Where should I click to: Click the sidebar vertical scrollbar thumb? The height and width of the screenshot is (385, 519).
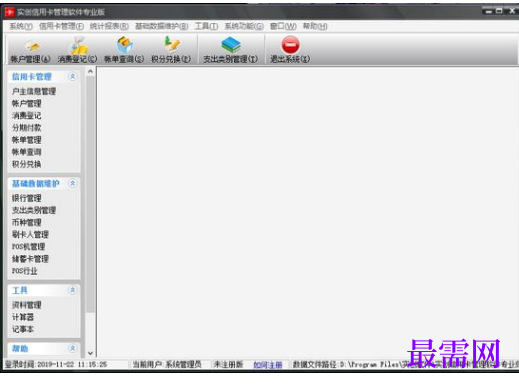(x=90, y=194)
